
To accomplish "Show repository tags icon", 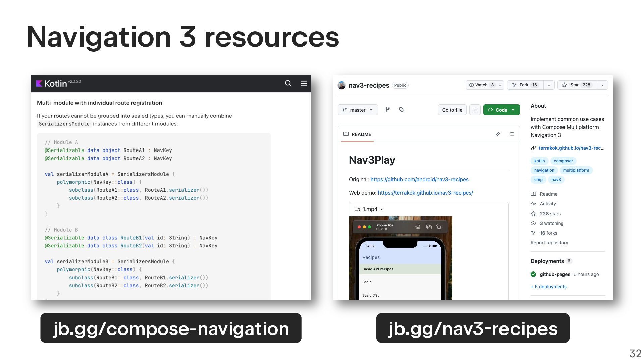I will pos(402,110).
